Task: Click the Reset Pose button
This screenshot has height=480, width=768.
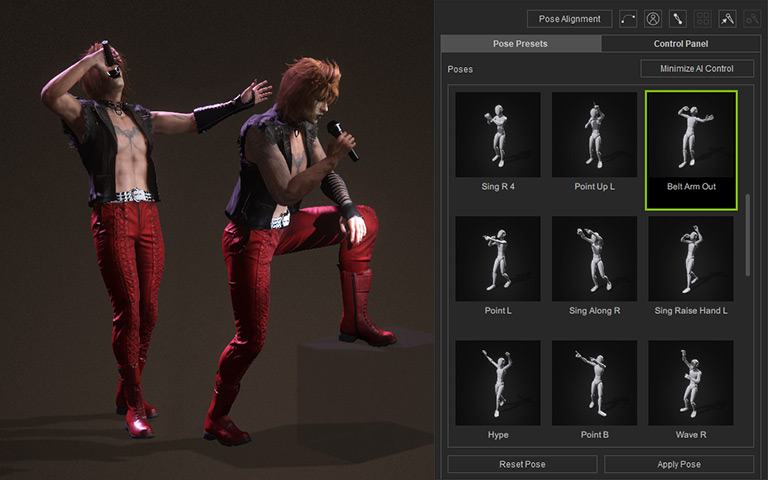Action: click(522, 464)
